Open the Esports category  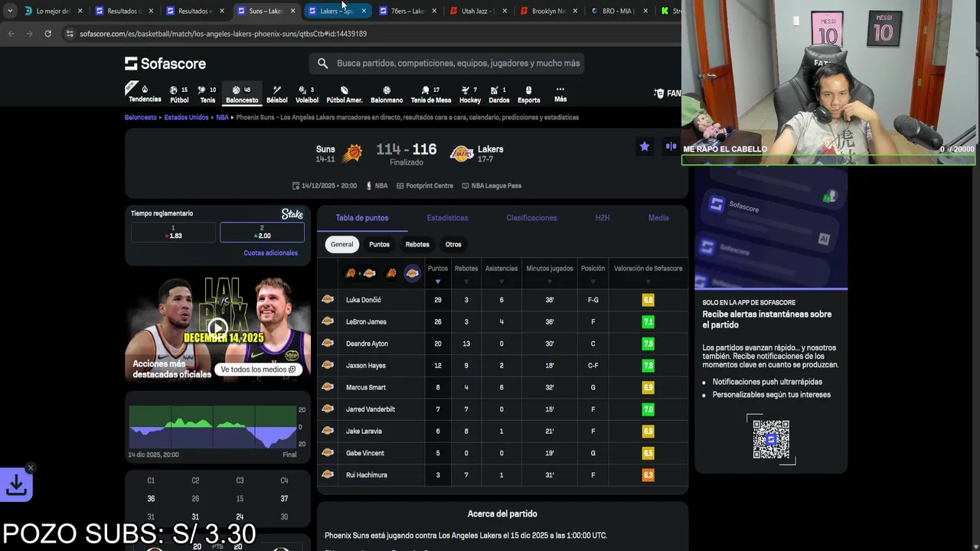click(x=528, y=94)
